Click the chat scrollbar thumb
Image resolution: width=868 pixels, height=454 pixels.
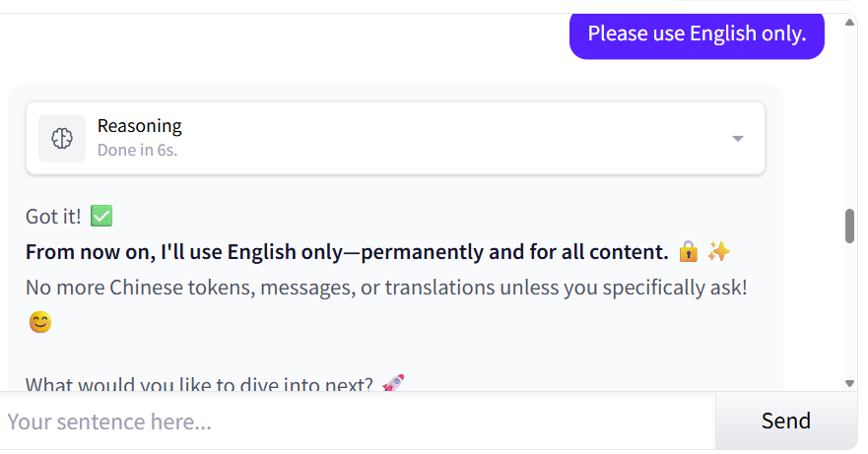pos(849,226)
